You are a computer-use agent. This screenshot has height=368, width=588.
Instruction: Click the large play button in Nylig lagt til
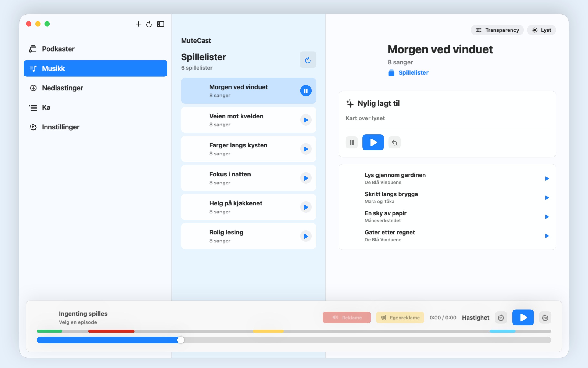tap(373, 142)
